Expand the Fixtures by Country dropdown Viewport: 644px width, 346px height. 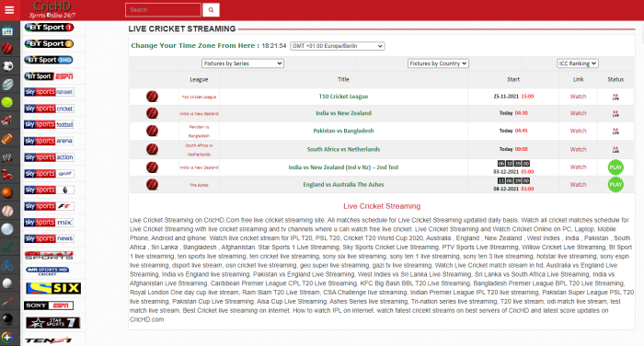tap(438, 63)
